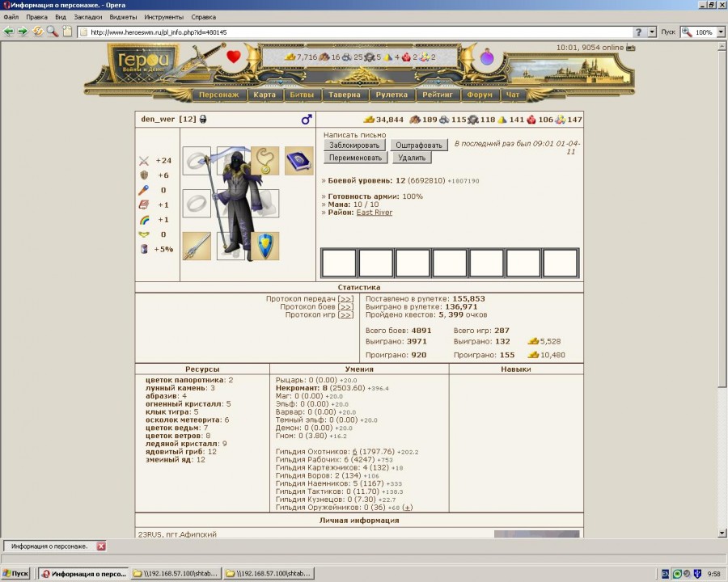Click the browser Forward arrow

(x=23, y=32)
